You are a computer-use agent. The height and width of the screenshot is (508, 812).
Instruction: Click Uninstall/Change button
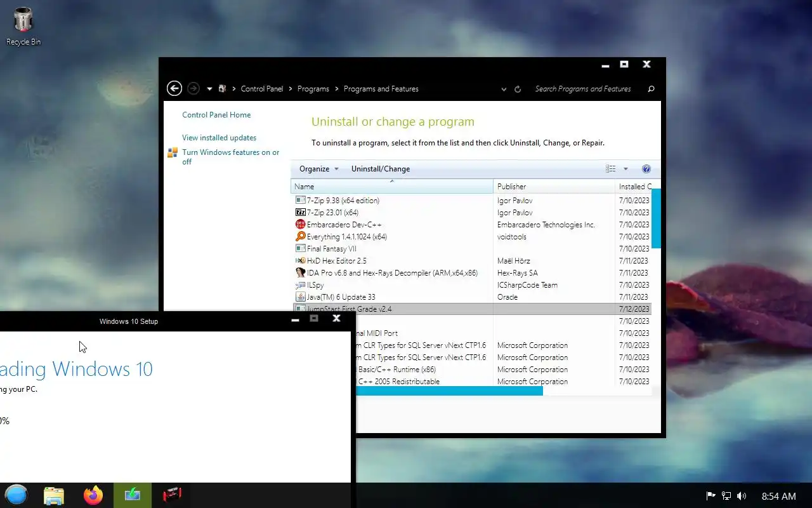[381, 169]
